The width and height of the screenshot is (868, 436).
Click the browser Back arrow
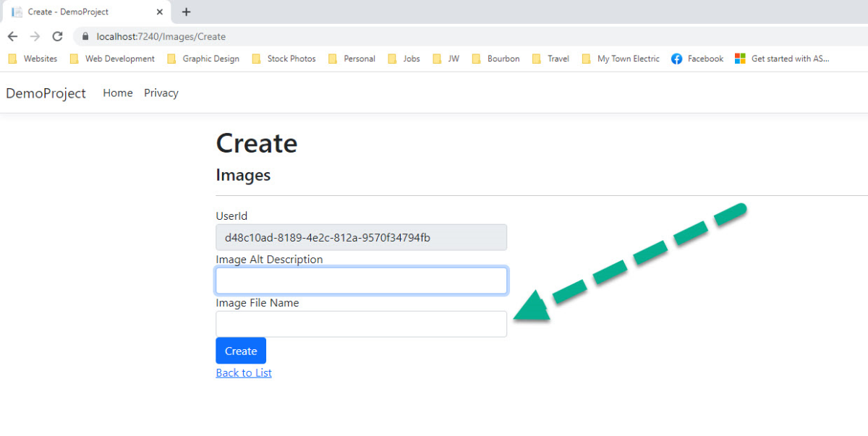pos(12,36)
